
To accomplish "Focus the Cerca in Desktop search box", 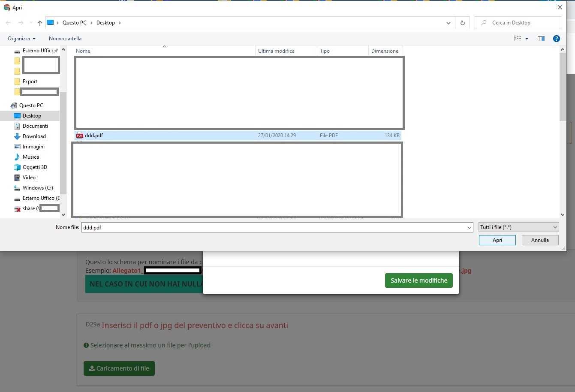I will tap(518, 23).
